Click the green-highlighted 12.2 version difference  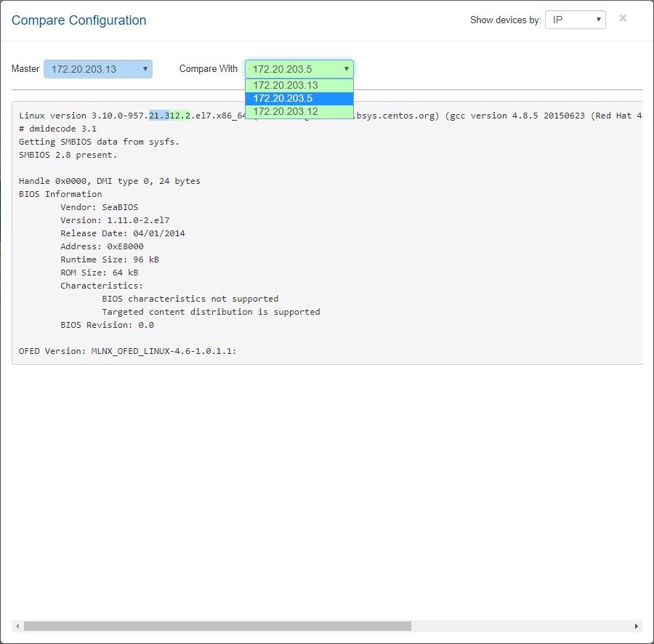[179, 116]
